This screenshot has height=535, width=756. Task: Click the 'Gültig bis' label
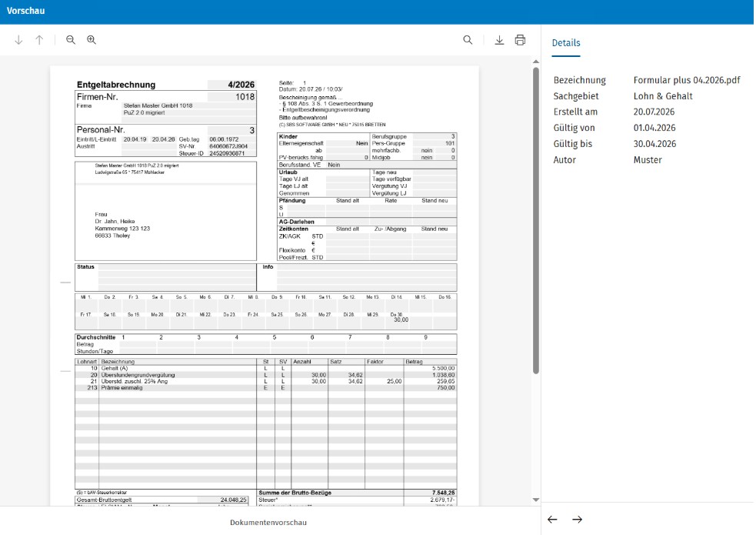(572, 144)
